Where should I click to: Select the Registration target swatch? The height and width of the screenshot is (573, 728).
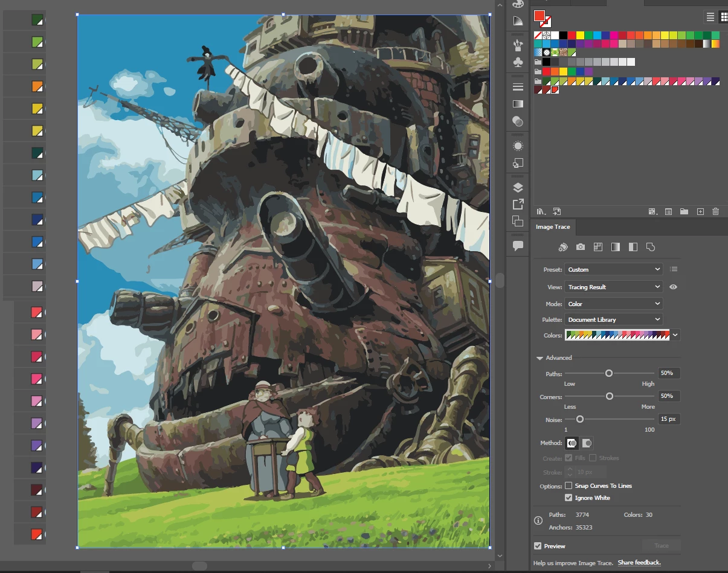546,36
